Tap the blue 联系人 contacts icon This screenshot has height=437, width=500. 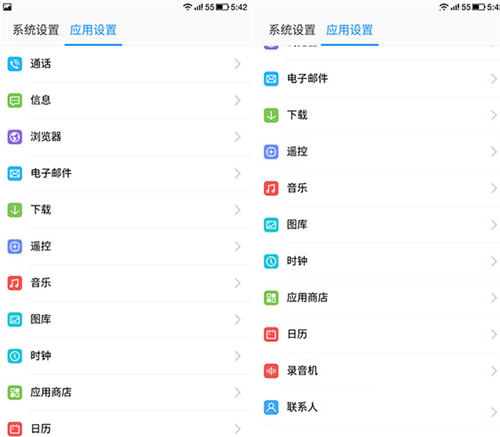point(271,407)
